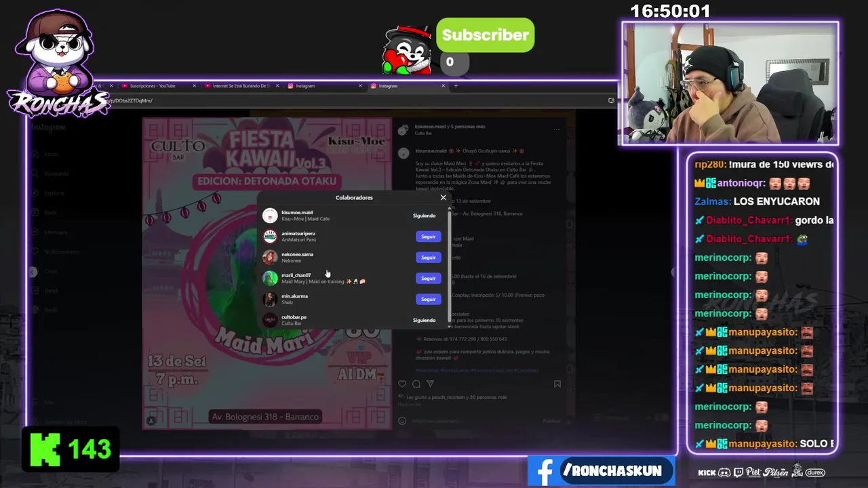Click the add a comment field
The image size is (868, 488).
tap(475, 421)
